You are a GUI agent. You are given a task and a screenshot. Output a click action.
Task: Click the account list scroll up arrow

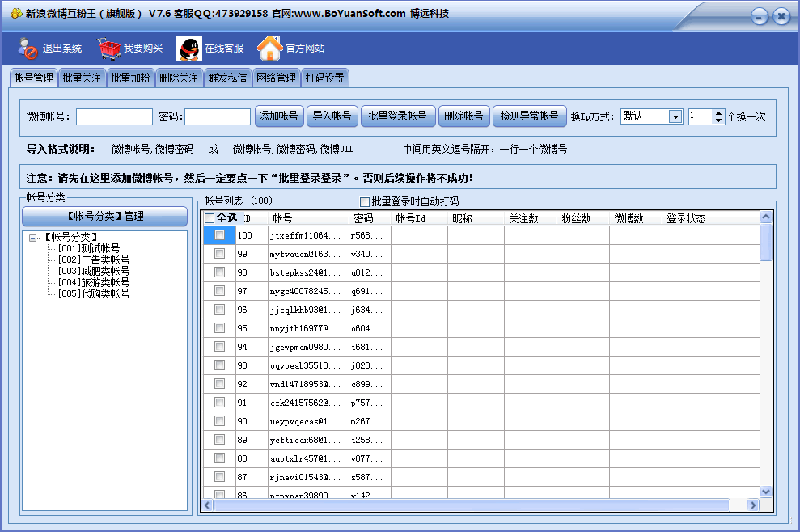click(x=766, y=217)
